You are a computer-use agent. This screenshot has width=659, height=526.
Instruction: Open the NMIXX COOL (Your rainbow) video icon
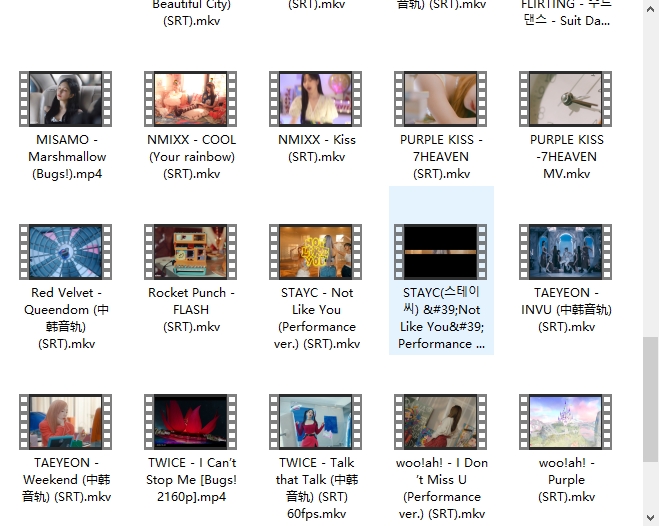click(190, 99)
